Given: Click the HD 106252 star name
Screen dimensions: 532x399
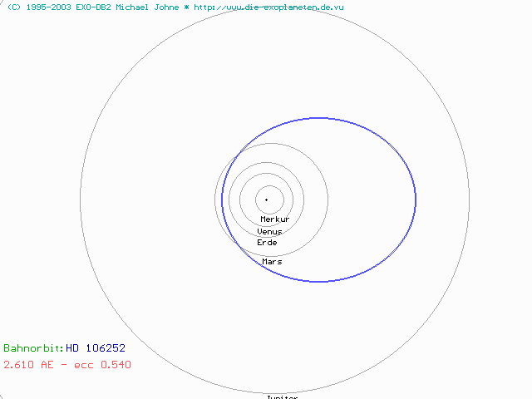Looking at the screenshot, I should click(96, 348).
